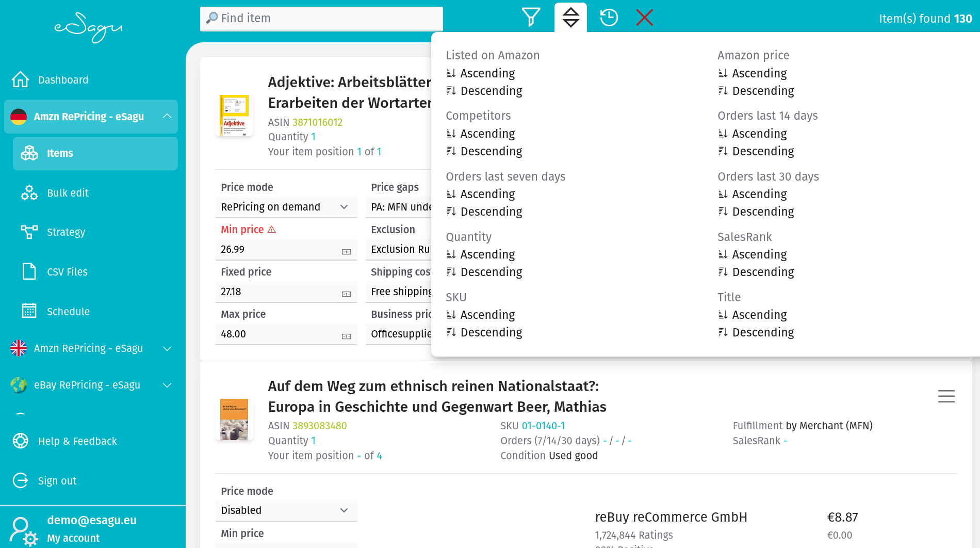980x548 pixels.
Task: Go to the Strategy page
Action: click(x=66, y=232)
